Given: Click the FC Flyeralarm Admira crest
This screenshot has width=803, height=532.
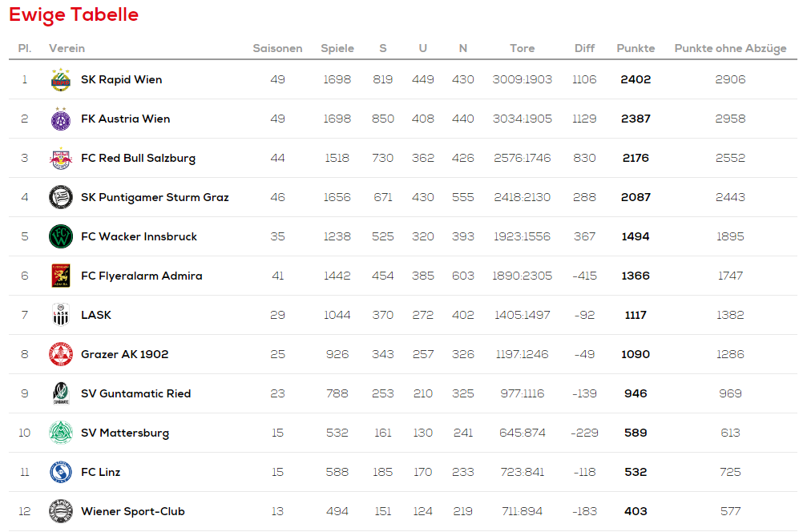Looking at the screenshot, I should tap(60, 276).
